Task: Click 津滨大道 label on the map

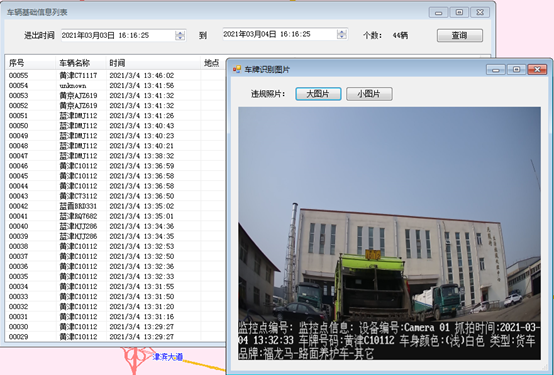Action: (168, 357)
